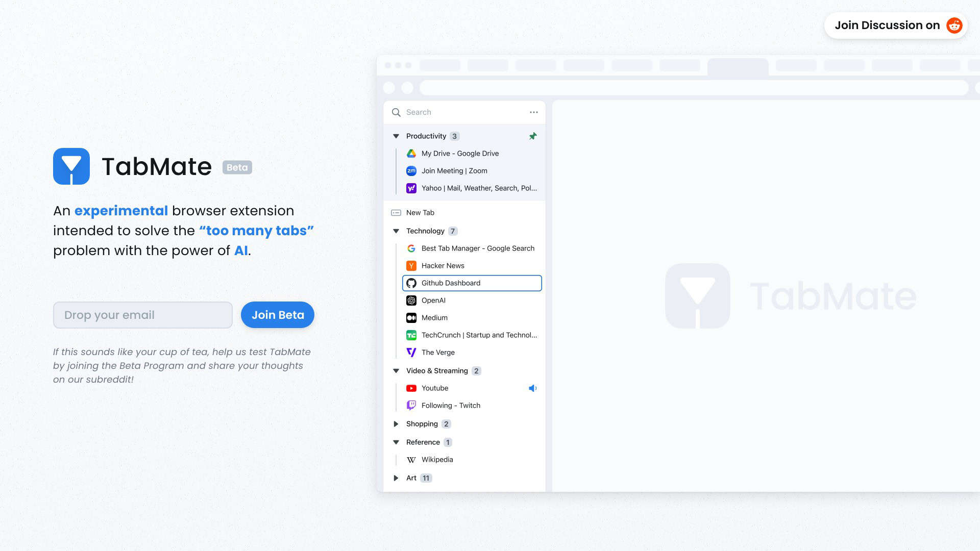Click the Join Beta button
Viewport: 980px width, 551px height.
277,315
